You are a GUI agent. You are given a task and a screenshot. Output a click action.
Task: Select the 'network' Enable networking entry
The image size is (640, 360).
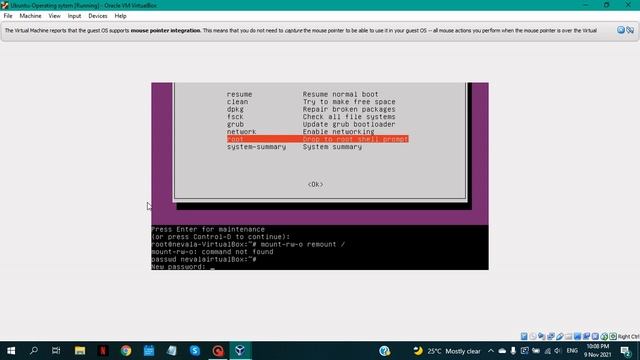pos(300,132)
